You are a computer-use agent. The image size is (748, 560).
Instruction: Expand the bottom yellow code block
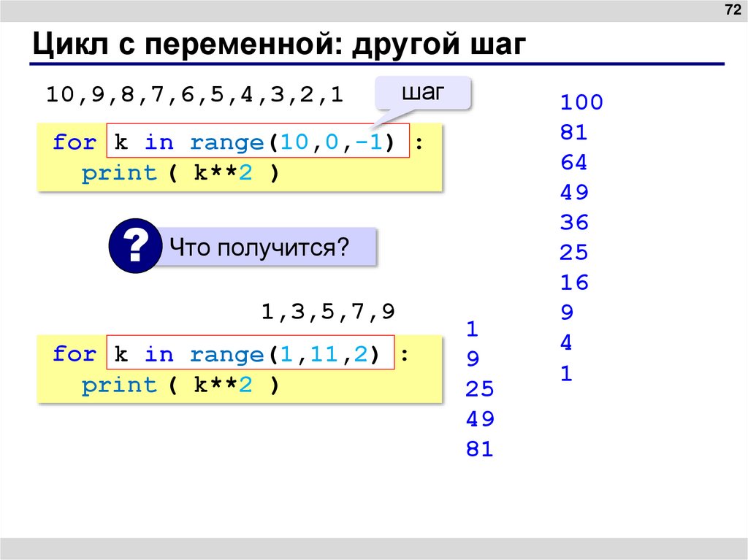click(241, 369)
